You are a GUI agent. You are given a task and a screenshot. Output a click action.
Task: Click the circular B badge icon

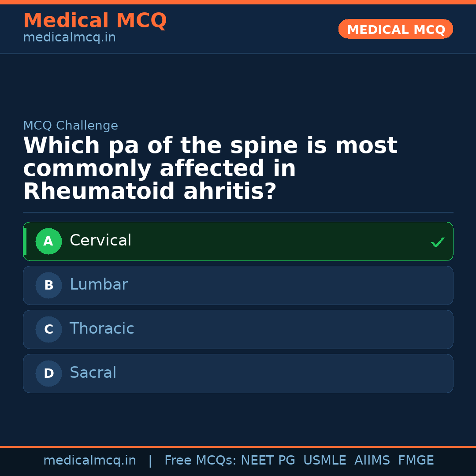(48, 285)
